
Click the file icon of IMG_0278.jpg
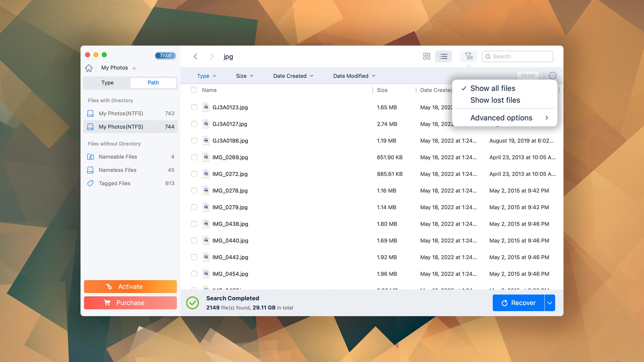coord(206,190)
